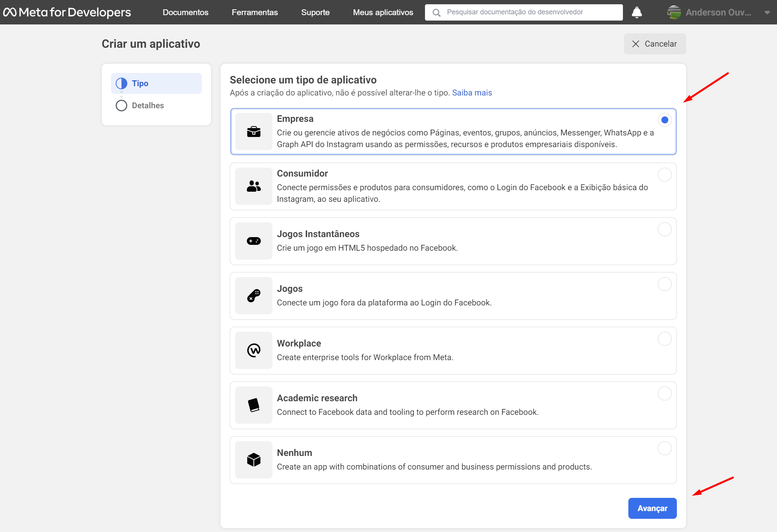Click the Jogos Instantâneos gamepad icon
The width and height of the screenshot is (777, 532).
[x=254, y=241]
